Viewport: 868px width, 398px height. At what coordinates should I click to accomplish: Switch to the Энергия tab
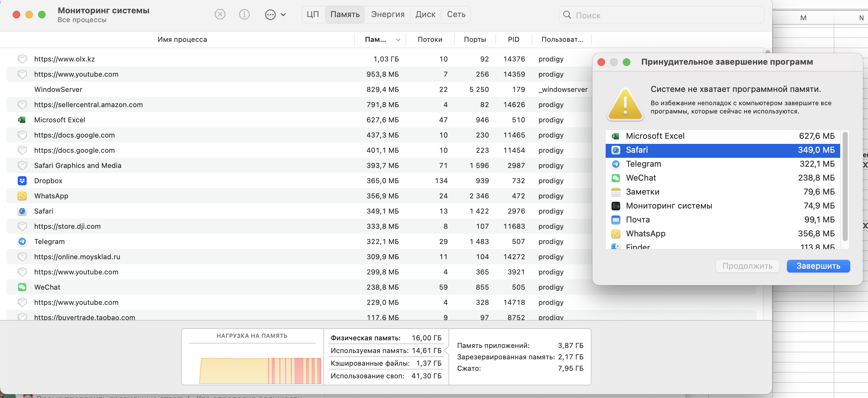point(387,15)
